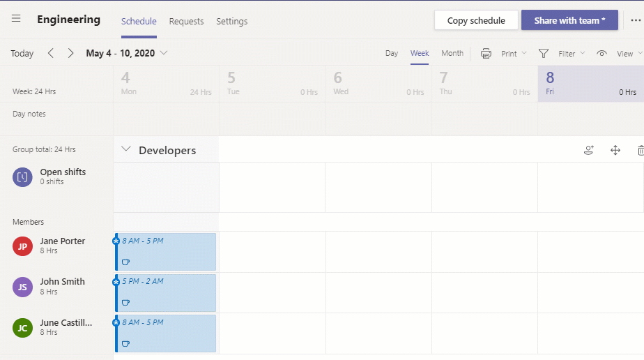Screen dimensions: 644x360
Task: Collapse the Developers group
Action: (126, 149)
